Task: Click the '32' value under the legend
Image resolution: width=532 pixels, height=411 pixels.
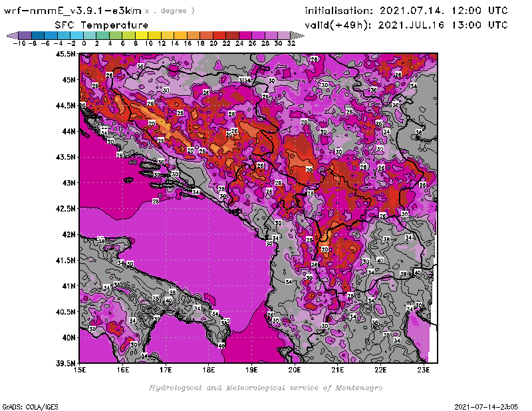Action: pos(291,43)
